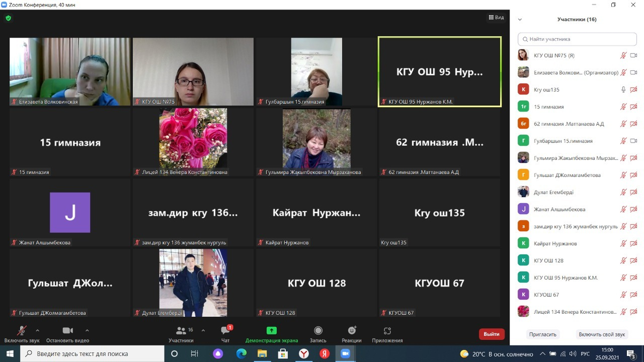Open the Chat panel icon
Image resolution: width=644 pixels, height=362 pixels.
click(225, 331)
